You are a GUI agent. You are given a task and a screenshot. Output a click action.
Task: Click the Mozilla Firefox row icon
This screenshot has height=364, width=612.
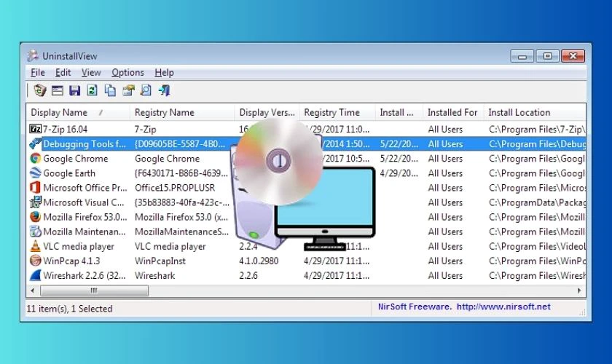coord(35,216)
